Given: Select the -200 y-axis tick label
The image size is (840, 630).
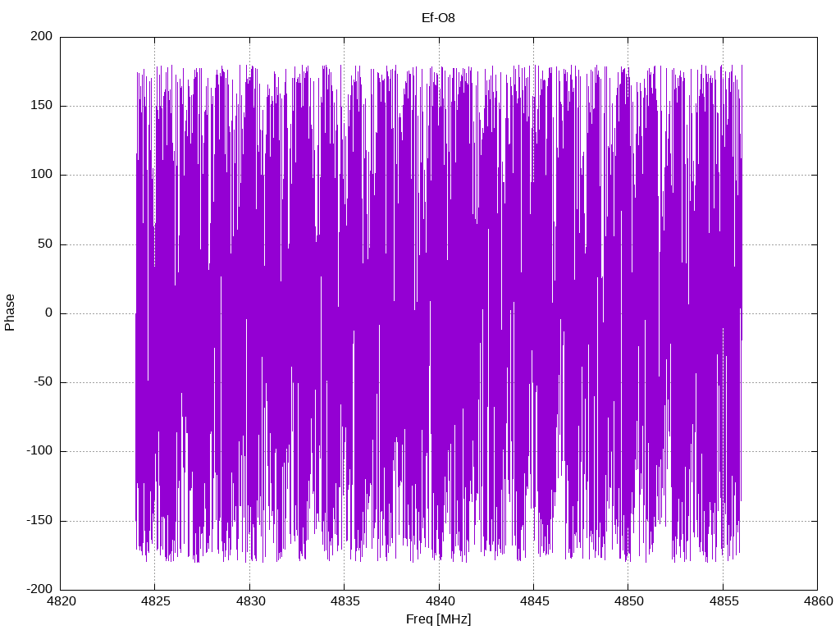Looking at the screenshot, I should click(x=39, y=590).
